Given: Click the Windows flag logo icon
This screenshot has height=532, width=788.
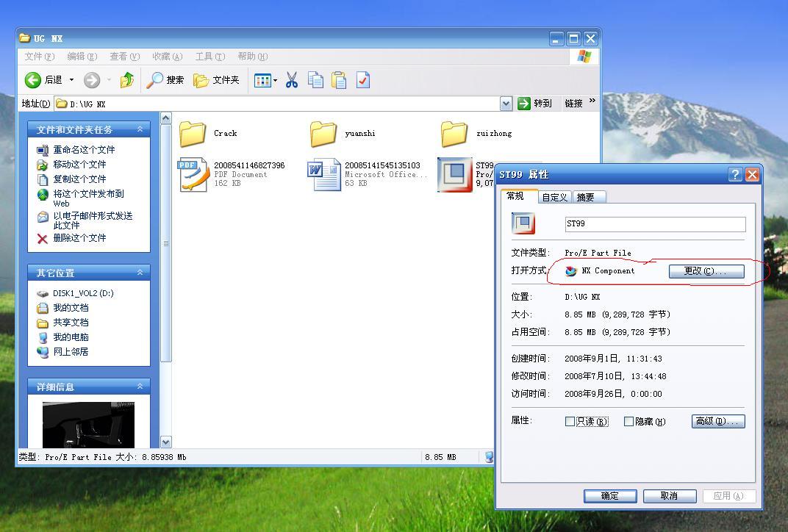Looking at the screenshot, I should click(584, 57).
